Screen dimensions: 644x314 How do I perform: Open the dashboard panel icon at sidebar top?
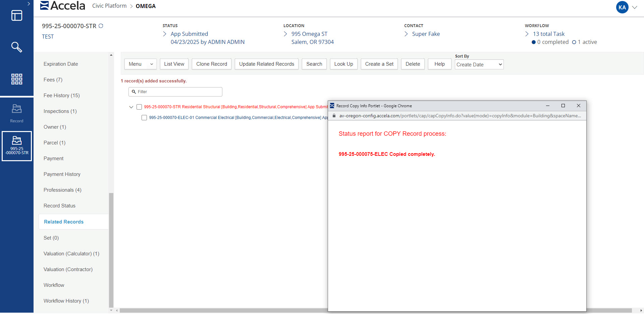point(16,15)
